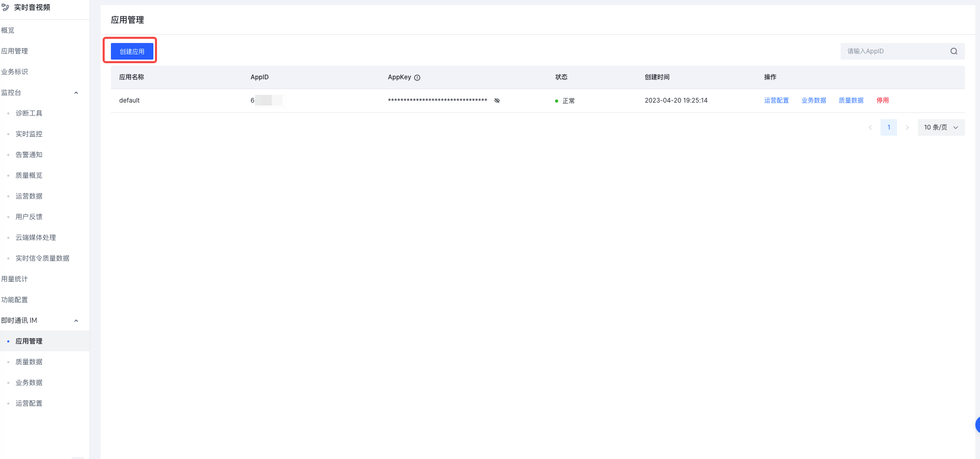Open 业务数据 link for default app
Viewport: 980px width, 459px height.
(x=814, y=101)
